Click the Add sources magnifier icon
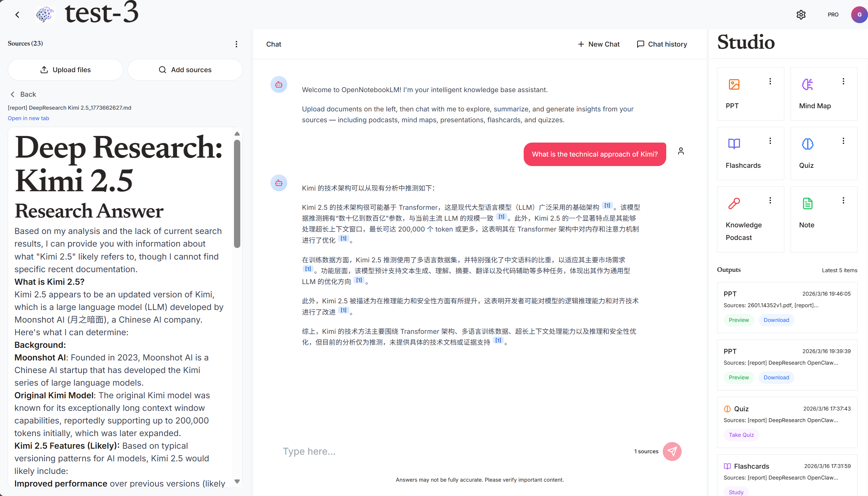This screenshot has height=496, width=868. pyautogui.click(x=162, y=70)
